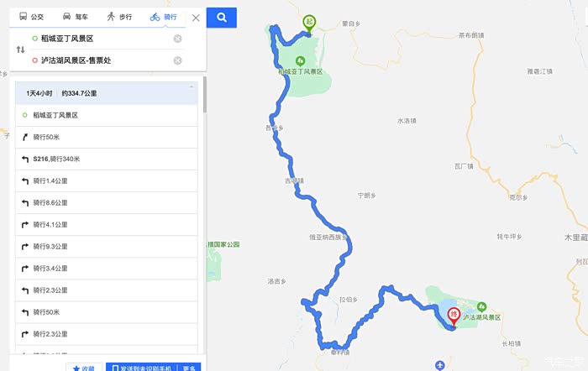The height and width of the screenshot is (371, 588).
Task: Select the 步行 walking tab
Action: 119,17
